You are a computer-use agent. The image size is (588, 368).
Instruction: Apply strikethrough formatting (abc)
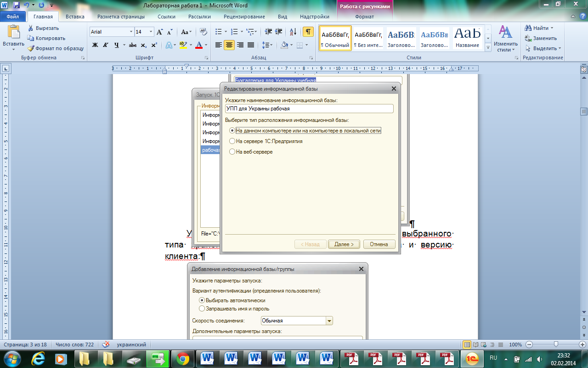[133, 45]
